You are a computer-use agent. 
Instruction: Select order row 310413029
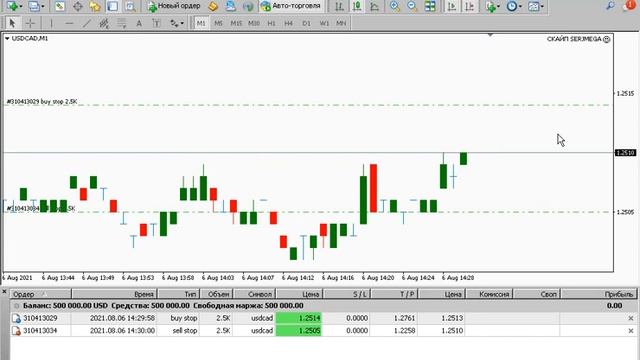coord(323,318)
